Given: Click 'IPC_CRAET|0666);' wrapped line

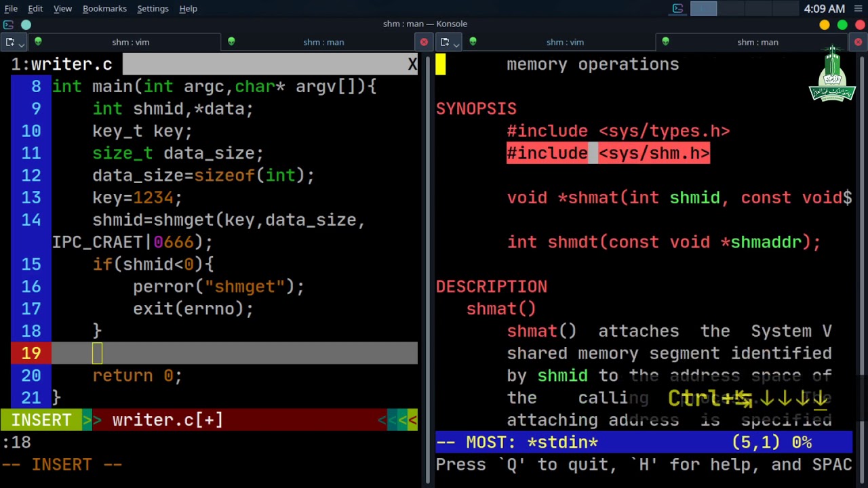Looking at the screenshot, I should 132,243.
